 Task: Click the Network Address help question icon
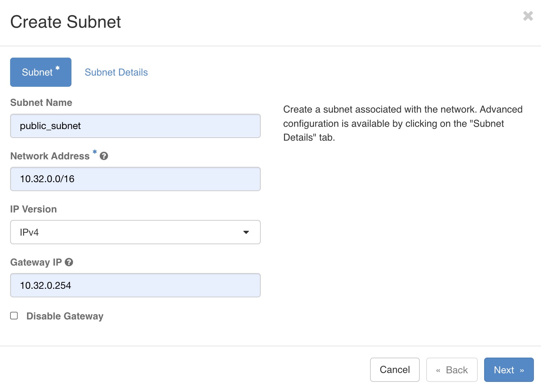[x=104, y=156]
